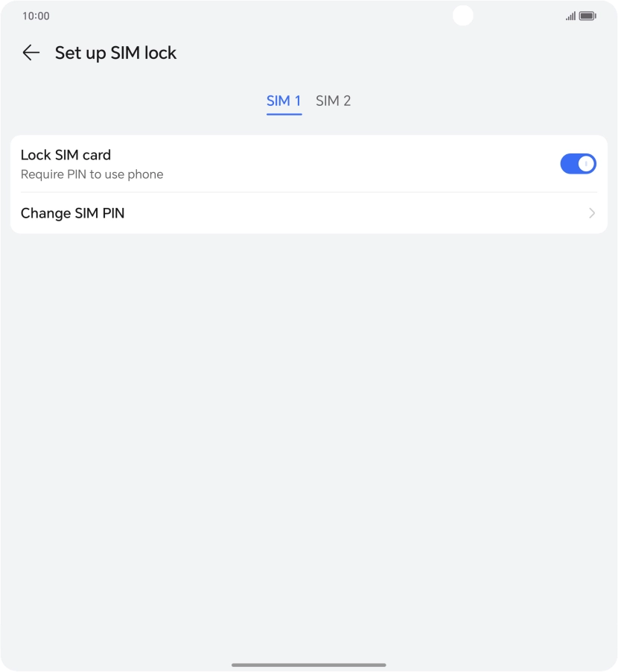Tap the "Set up SIM lock" title

[115, 53]
